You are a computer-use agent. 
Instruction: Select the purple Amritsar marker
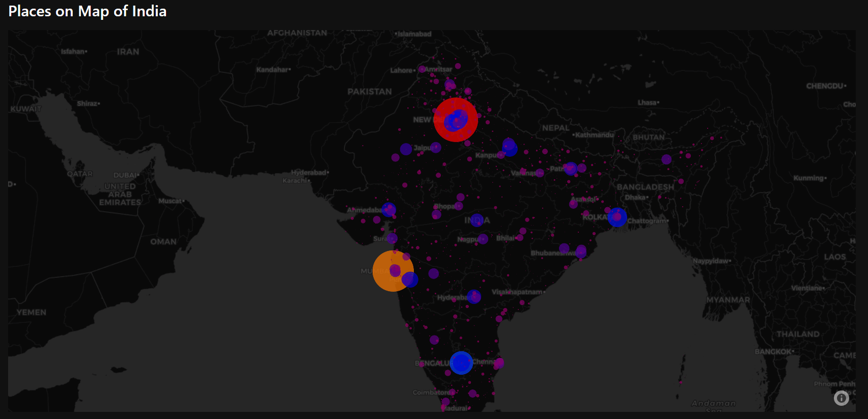click(x=422, y=69)
